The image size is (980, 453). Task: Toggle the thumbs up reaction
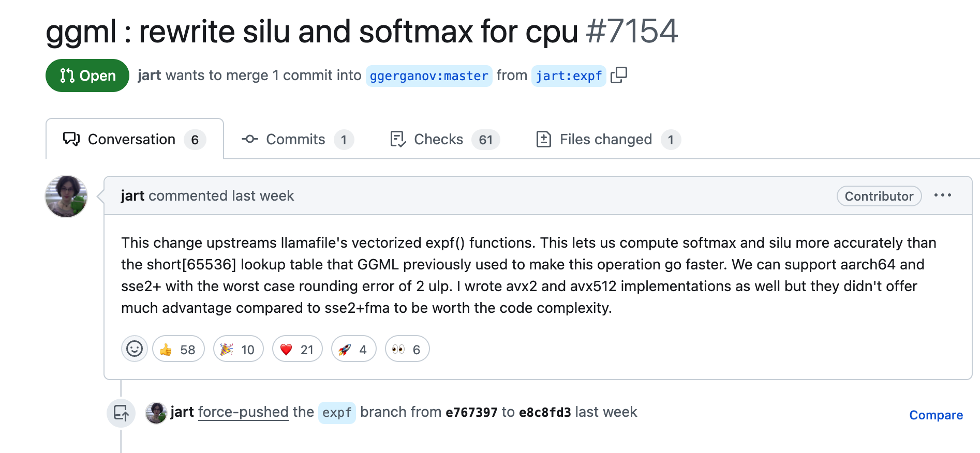point(179,349)
